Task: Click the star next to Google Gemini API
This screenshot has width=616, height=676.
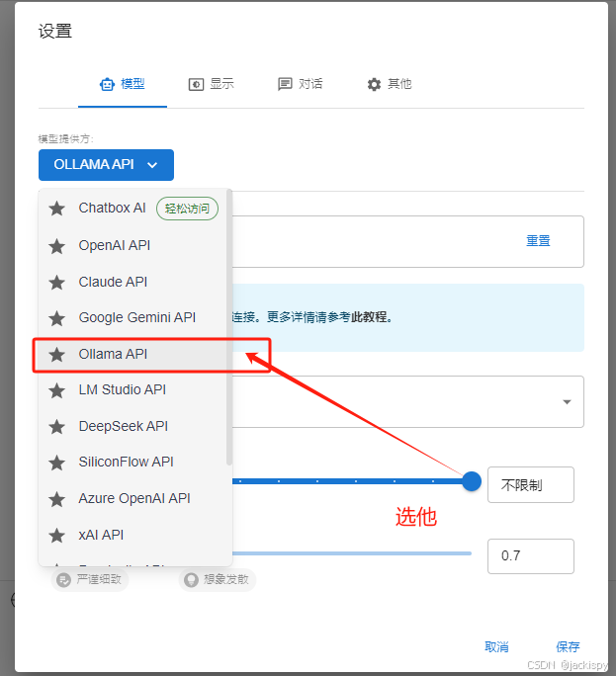Action: click(56, 318)
